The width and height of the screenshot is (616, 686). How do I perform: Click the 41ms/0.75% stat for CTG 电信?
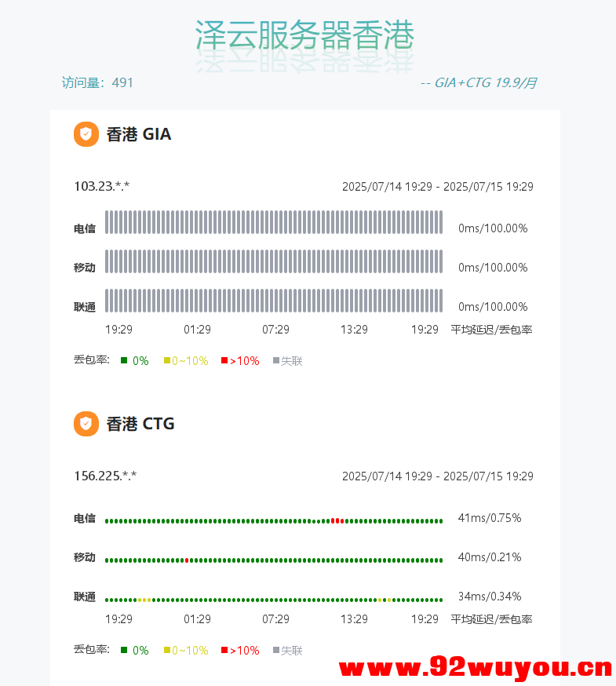coord(490,518)
